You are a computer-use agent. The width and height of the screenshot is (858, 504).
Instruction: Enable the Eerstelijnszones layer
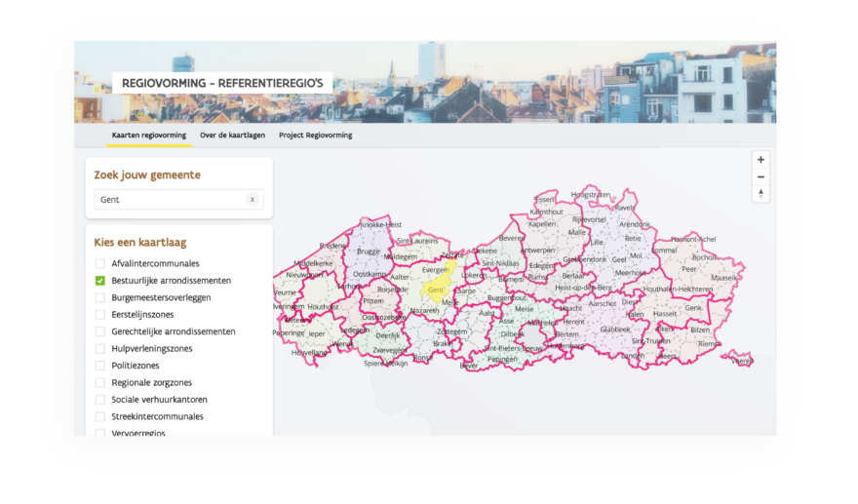click(100, 315)
